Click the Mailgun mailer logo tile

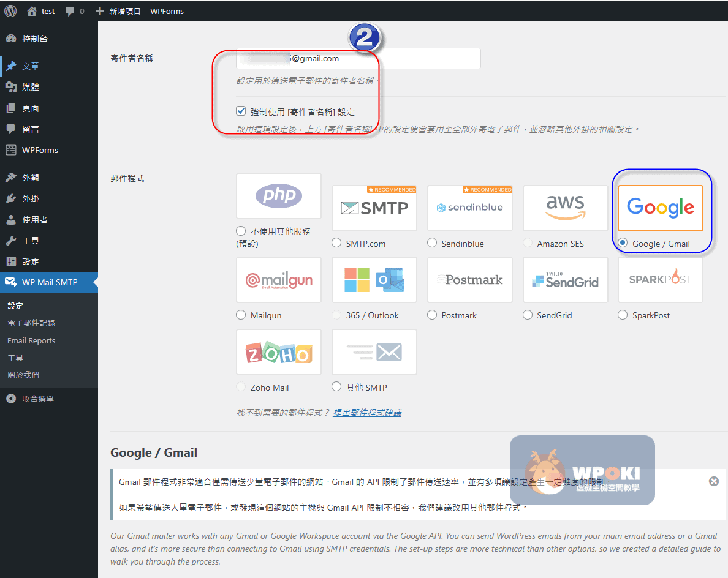click(x=279, y=280)
